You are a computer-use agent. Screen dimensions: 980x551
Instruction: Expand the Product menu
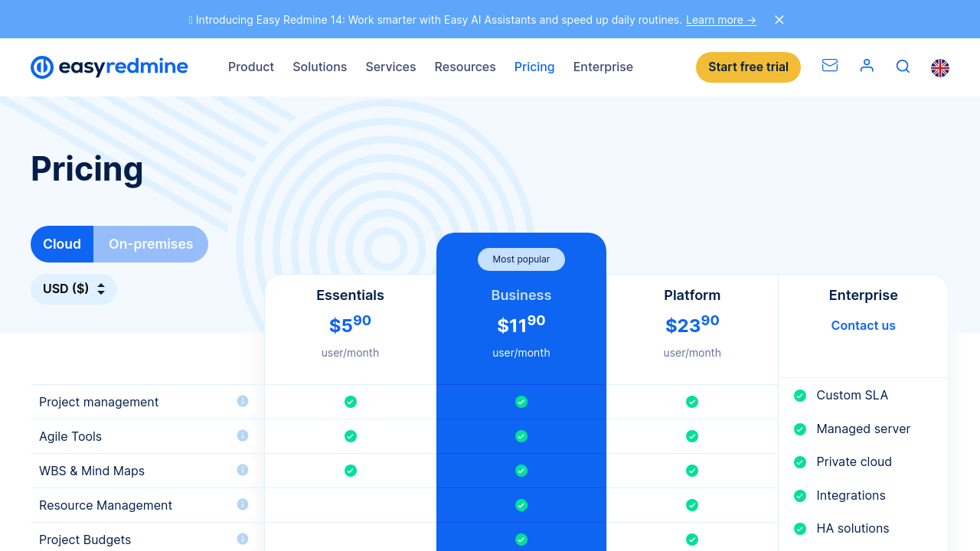[x=251, y=67]
